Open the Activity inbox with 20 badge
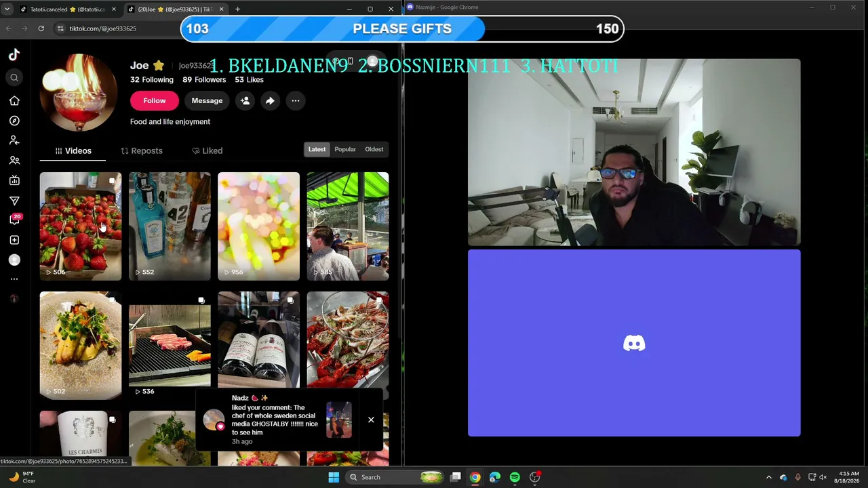868x488 pixels. pyautogui.click(x=15, y=220)
